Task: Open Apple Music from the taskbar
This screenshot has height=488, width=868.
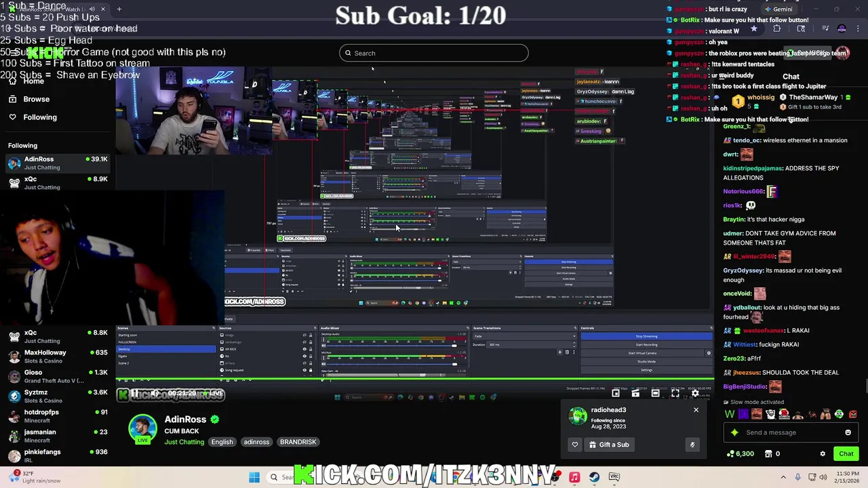Action: (x=574, y=477)
